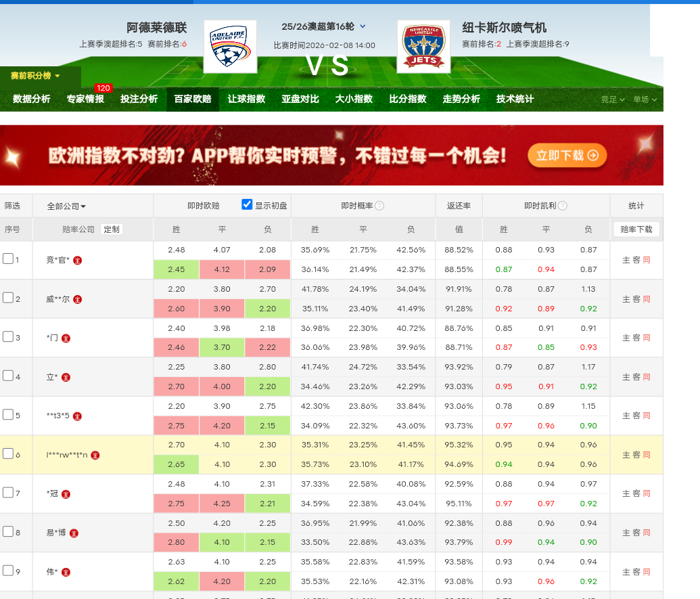This screenshot has width=700, height=599.
Task: Click the Adelaide United team logo
Action: tap(230, 46)
